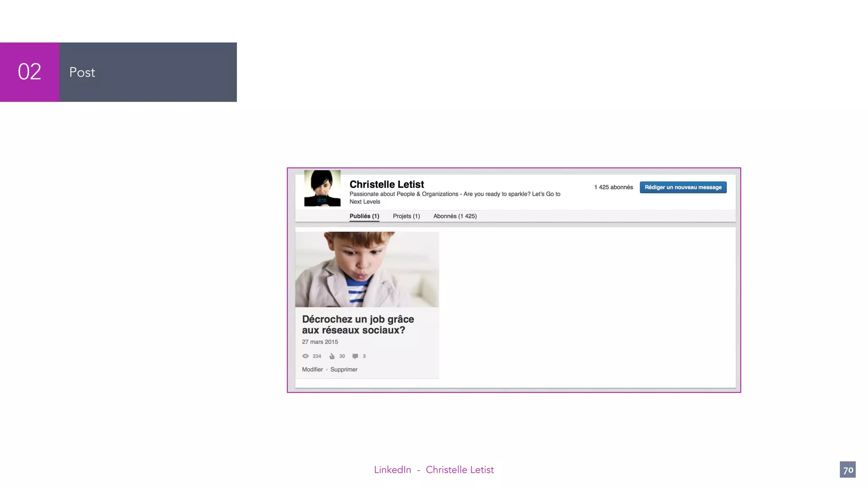Click Rédiger un nouveau message button
Screen dimensions: 868x488
pyautogui.click(x=683, y=187)
